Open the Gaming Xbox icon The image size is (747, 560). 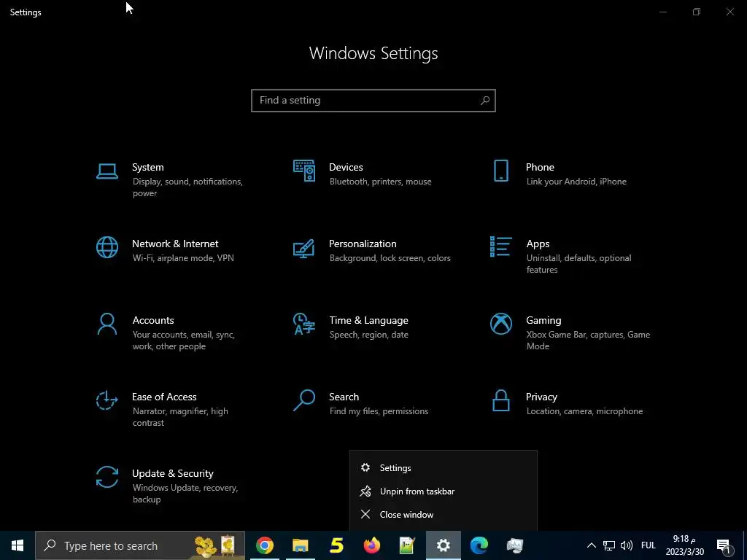pyautogui.click(x=500, y=324)
